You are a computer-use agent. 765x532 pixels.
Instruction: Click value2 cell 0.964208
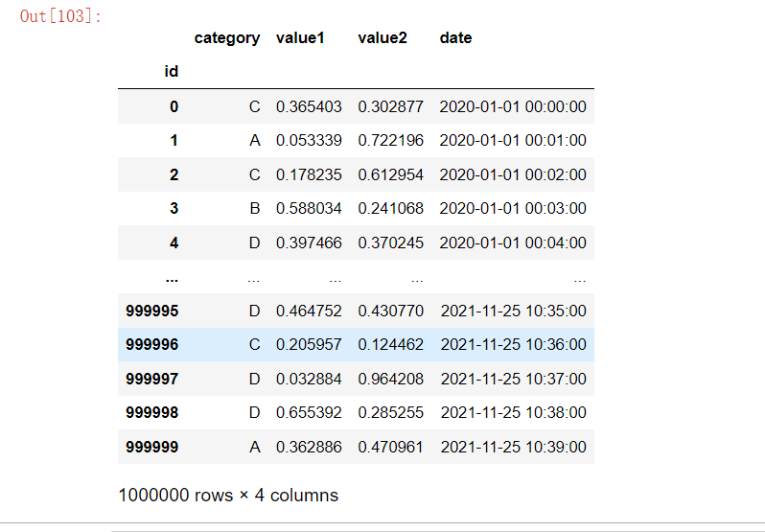[391, 379]
